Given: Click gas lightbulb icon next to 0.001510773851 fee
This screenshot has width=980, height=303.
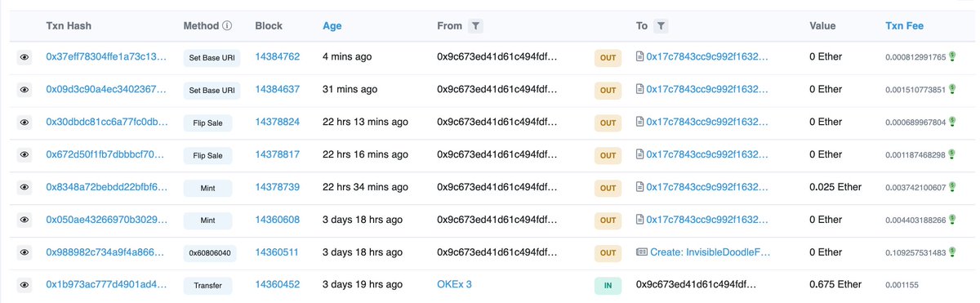Looking at the screenshot, I should (952, 90).
